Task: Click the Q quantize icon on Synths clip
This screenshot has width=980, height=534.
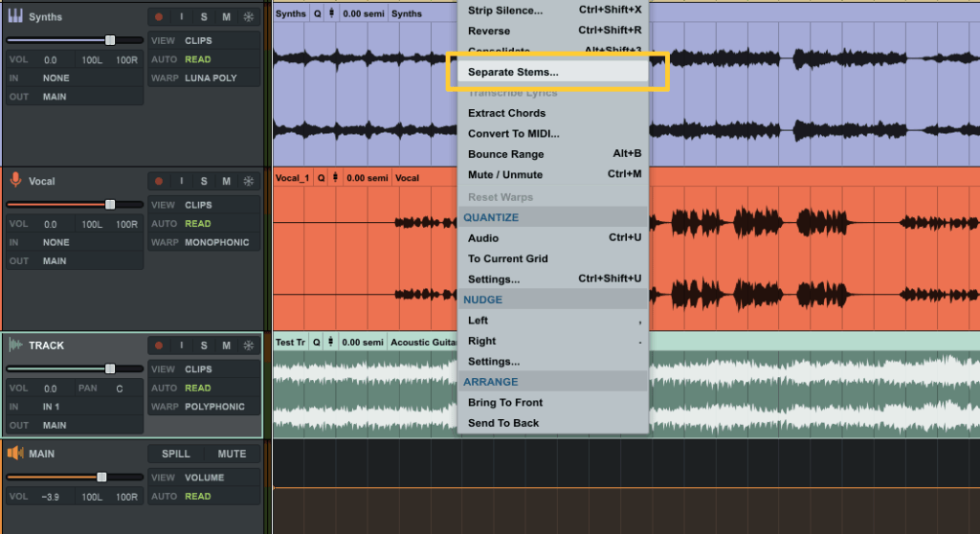Action: click(318, 13)
